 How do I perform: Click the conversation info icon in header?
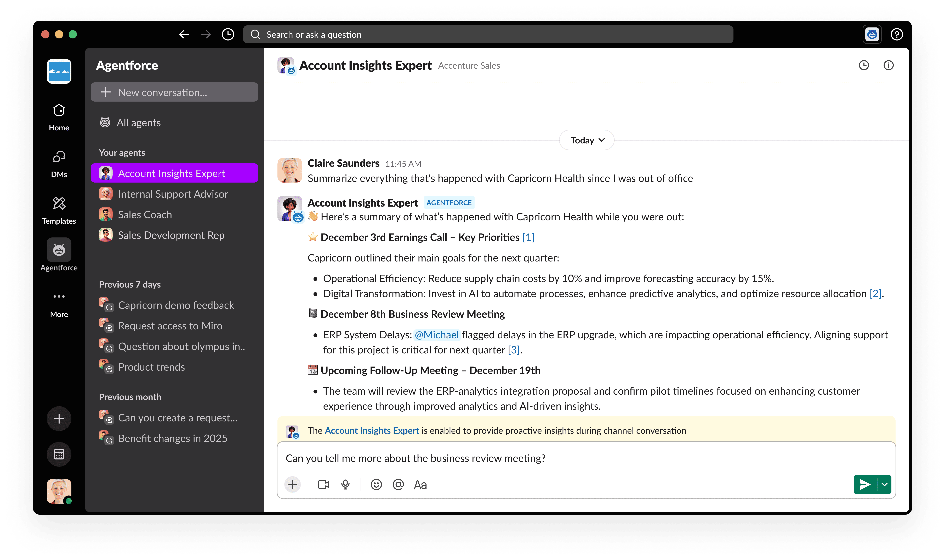888,66
